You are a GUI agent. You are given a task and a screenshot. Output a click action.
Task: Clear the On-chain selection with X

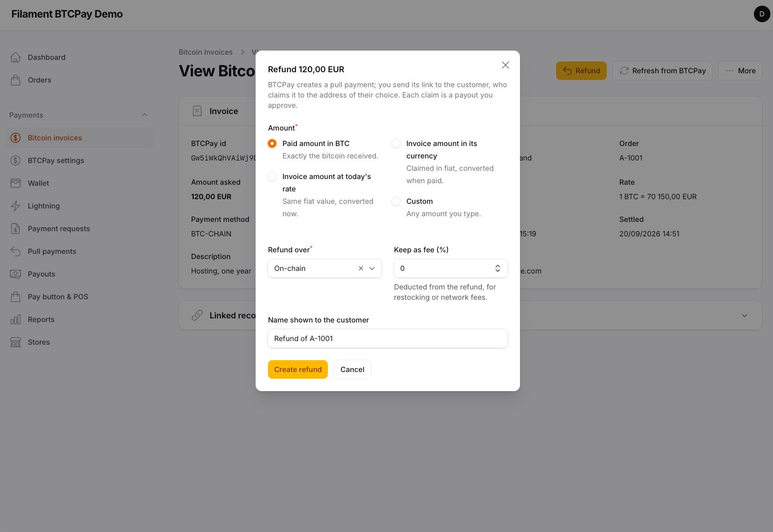coord(361,268)
